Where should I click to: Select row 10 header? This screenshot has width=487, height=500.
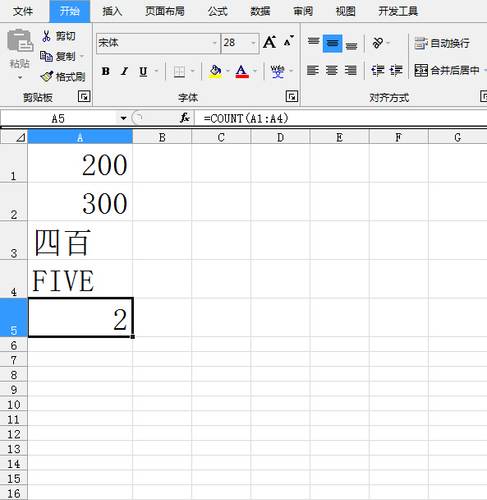click(14, 404)
